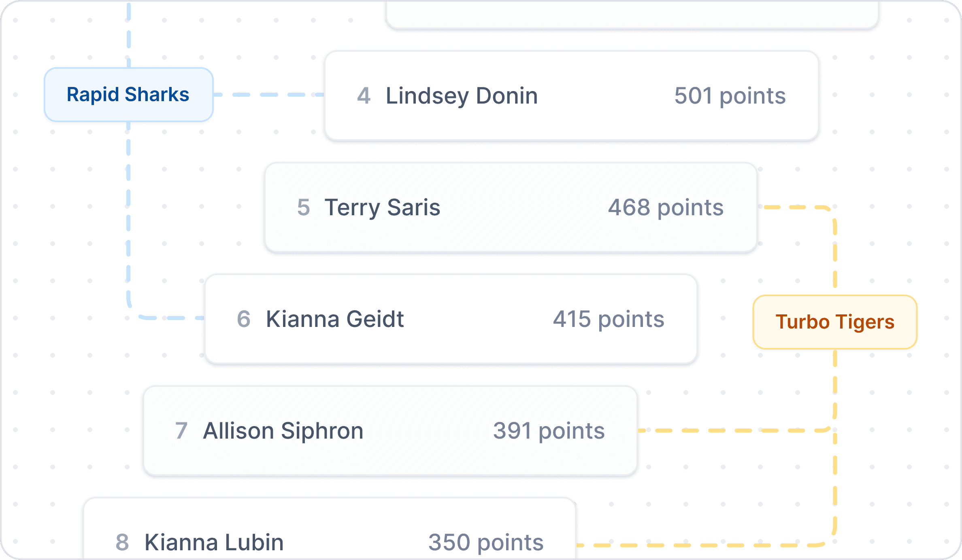This screenshot has width=962, height=560.
Task: Click the 415 points value
Action: point(609,319)
